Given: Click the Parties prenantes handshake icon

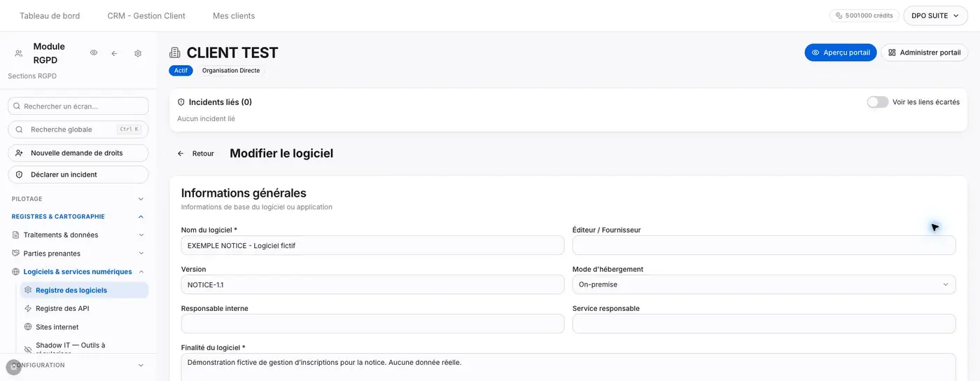Looking at the screenshot, I should tap(16, 254).
